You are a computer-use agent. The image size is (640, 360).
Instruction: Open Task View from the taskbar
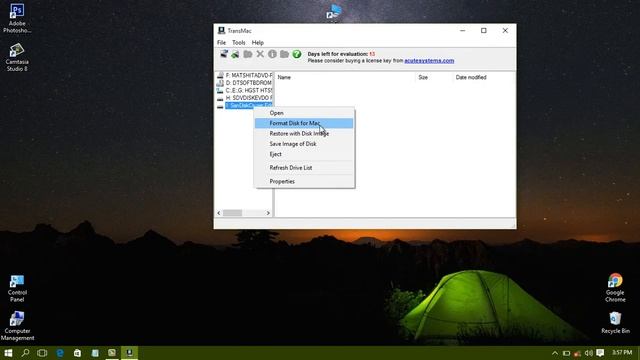click(42, 353)
